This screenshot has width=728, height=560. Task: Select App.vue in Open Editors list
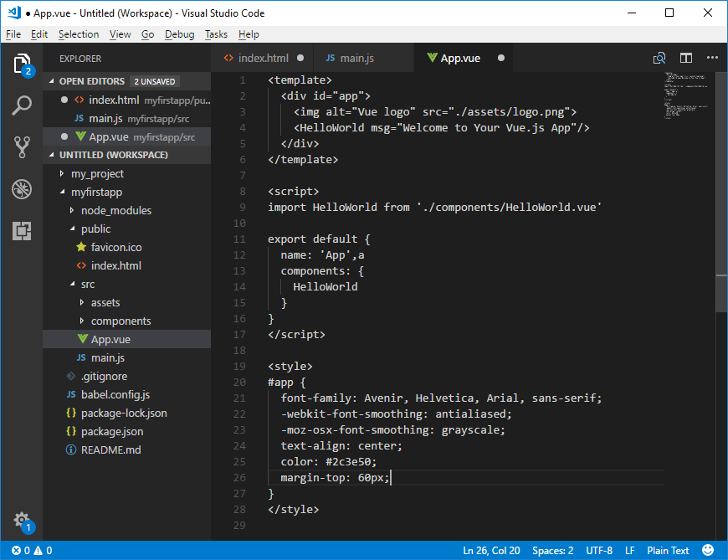tap(126, 136)
